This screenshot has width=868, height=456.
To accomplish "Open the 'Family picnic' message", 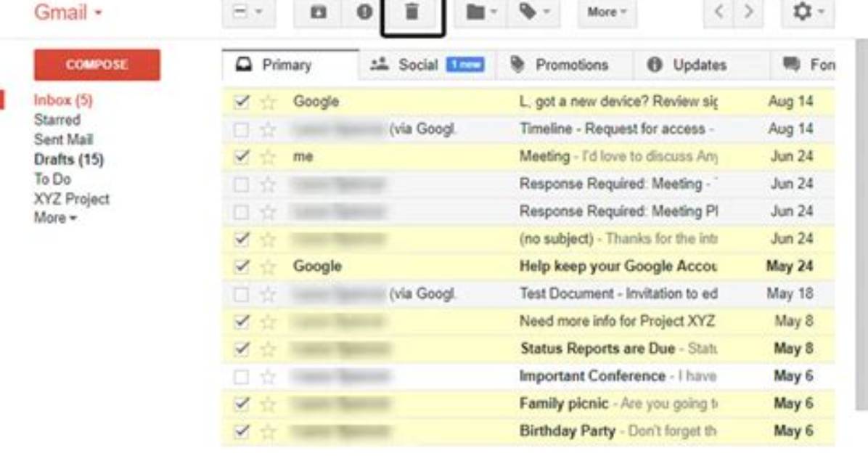I will tap(528, 404).
